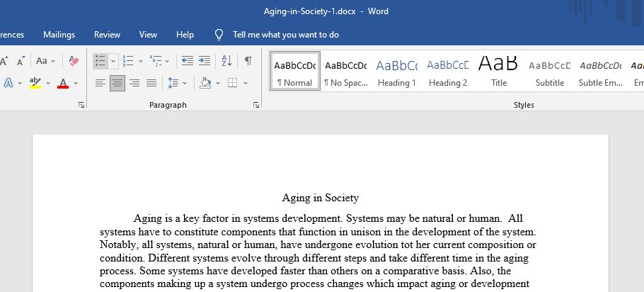Align text right
Image resolution: width=644 pixels, height=292 pixels.
[134, 83]
